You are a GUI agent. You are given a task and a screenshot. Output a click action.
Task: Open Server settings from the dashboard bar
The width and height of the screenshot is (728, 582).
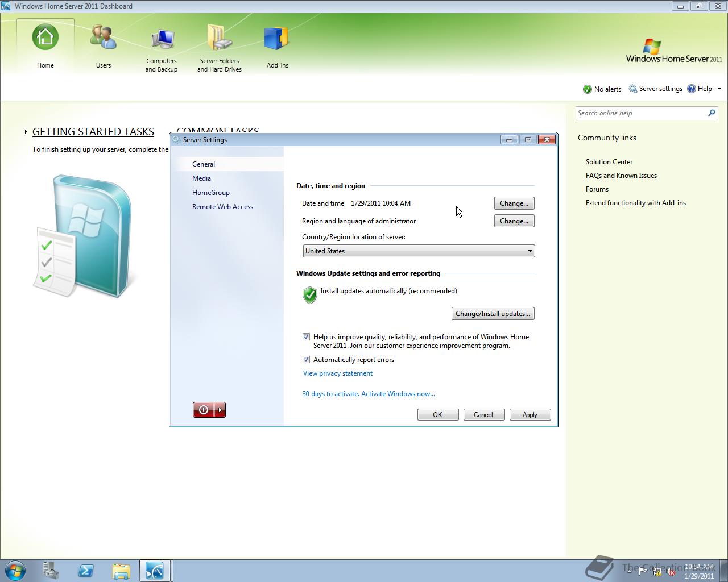[655, 89]
